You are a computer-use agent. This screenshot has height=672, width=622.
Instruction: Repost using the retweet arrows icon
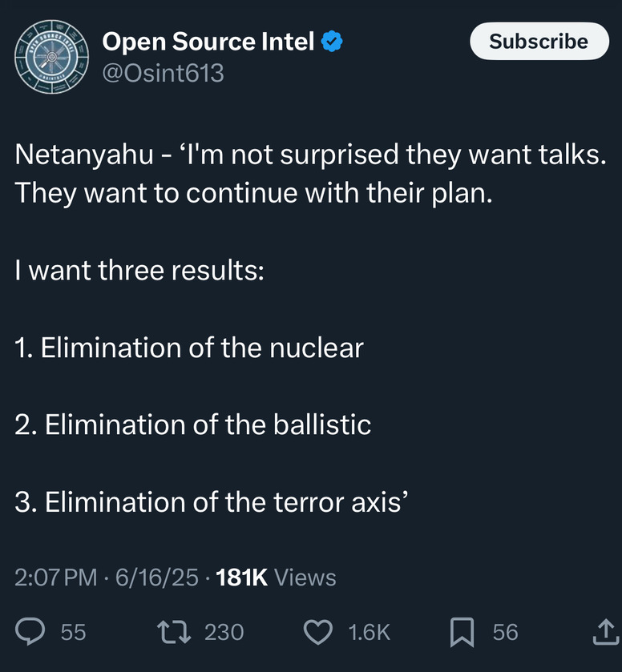point(174,632)
